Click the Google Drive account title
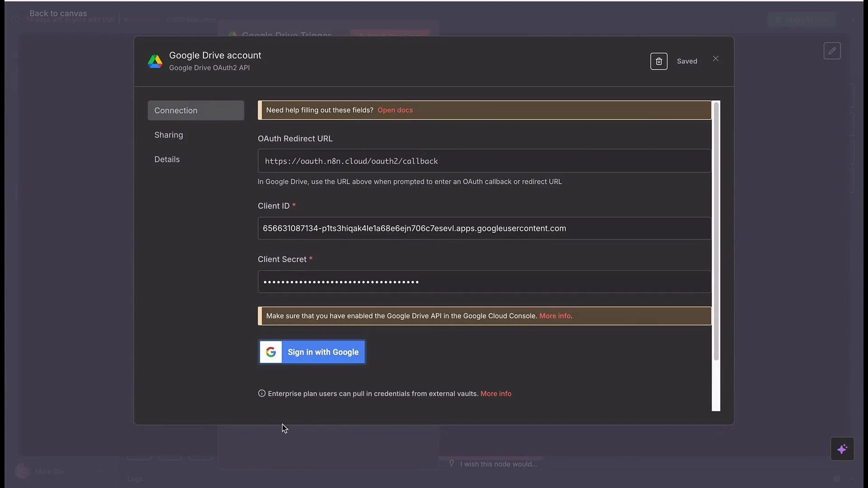Screen dimensions: 868x488 [215, 55]
